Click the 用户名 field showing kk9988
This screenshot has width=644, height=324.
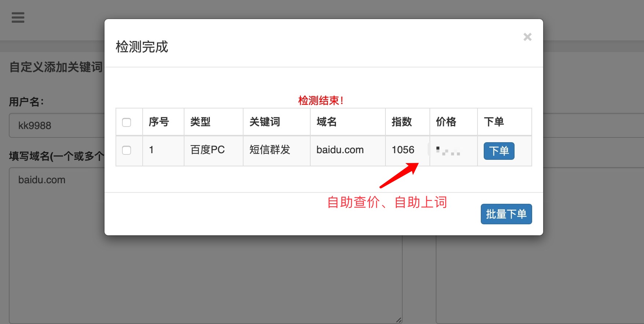(x=57, y=125)
